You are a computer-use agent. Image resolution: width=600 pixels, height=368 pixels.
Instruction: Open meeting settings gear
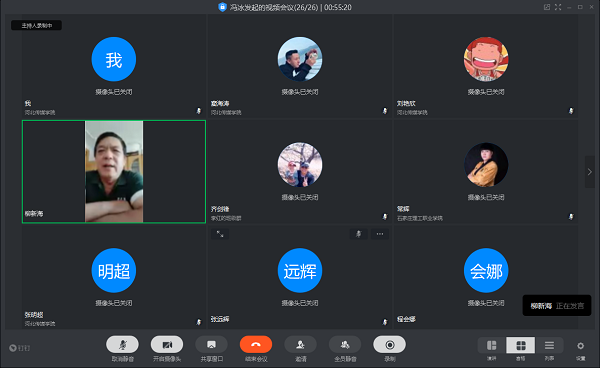click(580, 346)
